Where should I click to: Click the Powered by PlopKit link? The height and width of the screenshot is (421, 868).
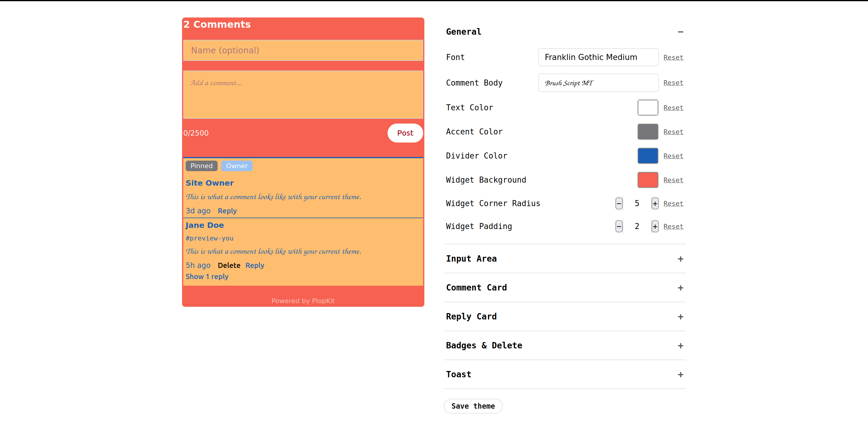(x=303, y=301)
